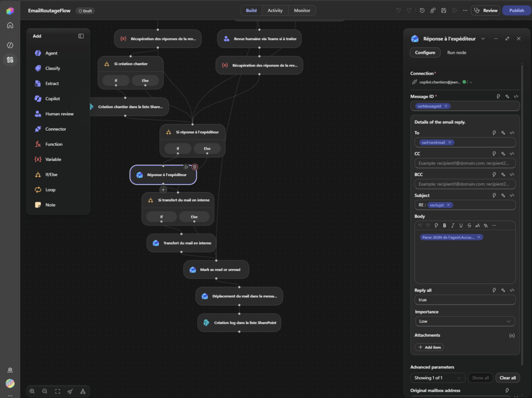Zoom in on the canvas
Screen dimensions: 532x398
32,391
